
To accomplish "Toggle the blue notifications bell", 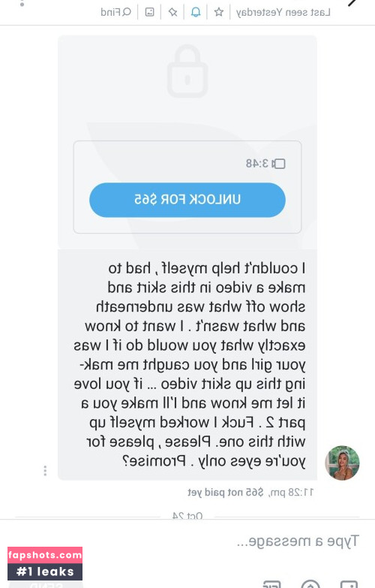I will 196,12.
